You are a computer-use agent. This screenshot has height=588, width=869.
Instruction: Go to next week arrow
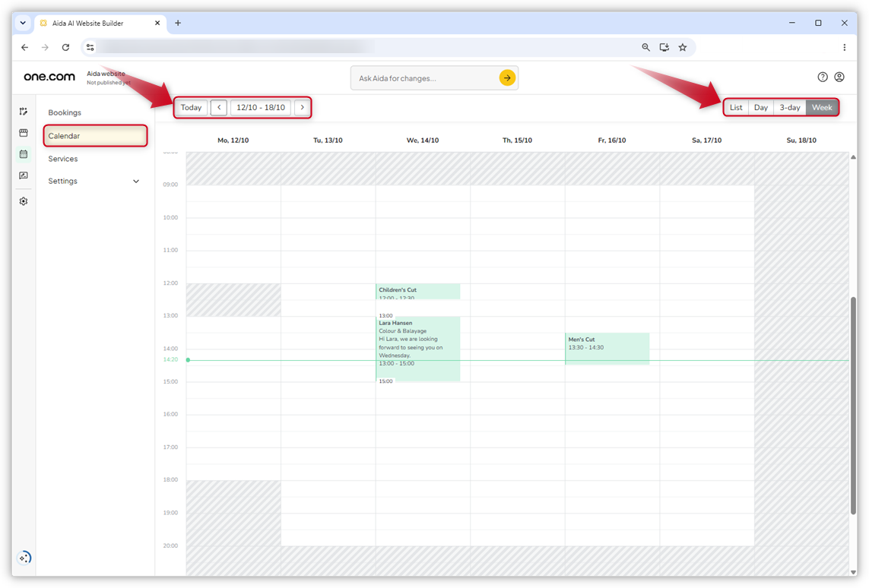tap(302, 107)
